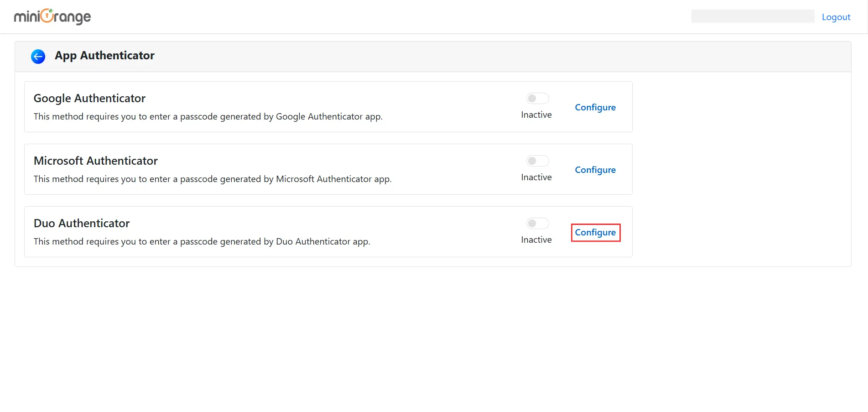Click the greyed account name field
868x412 pixels.
pos(753,16)
